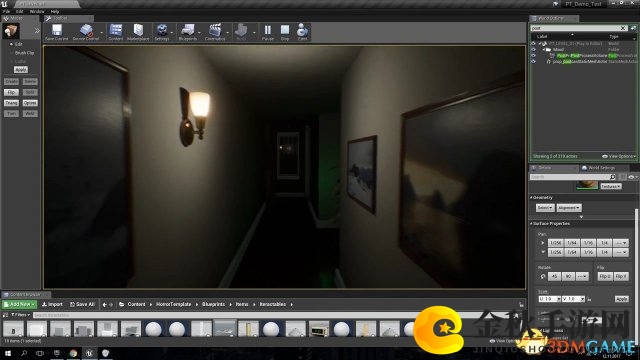Open the custom rotate dropdown
This screenshot has height=360, width=640.
582,276
